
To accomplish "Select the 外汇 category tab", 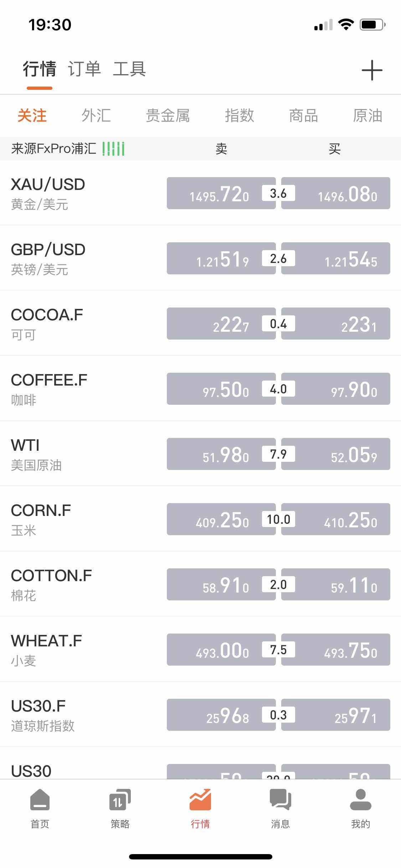I will (x=96, y=116).
